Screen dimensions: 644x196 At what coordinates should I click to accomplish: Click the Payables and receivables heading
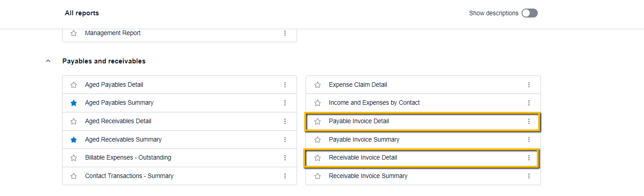coord(104,61)
